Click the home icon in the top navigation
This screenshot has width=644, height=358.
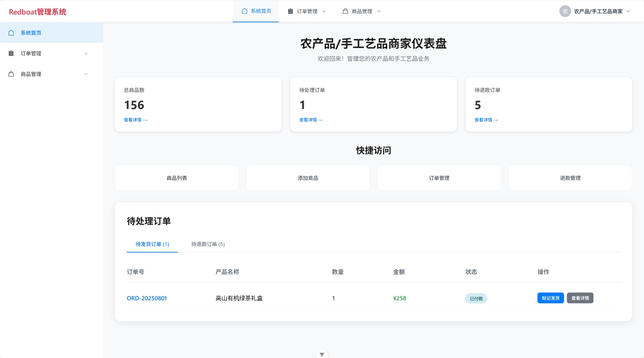[244, 11]
